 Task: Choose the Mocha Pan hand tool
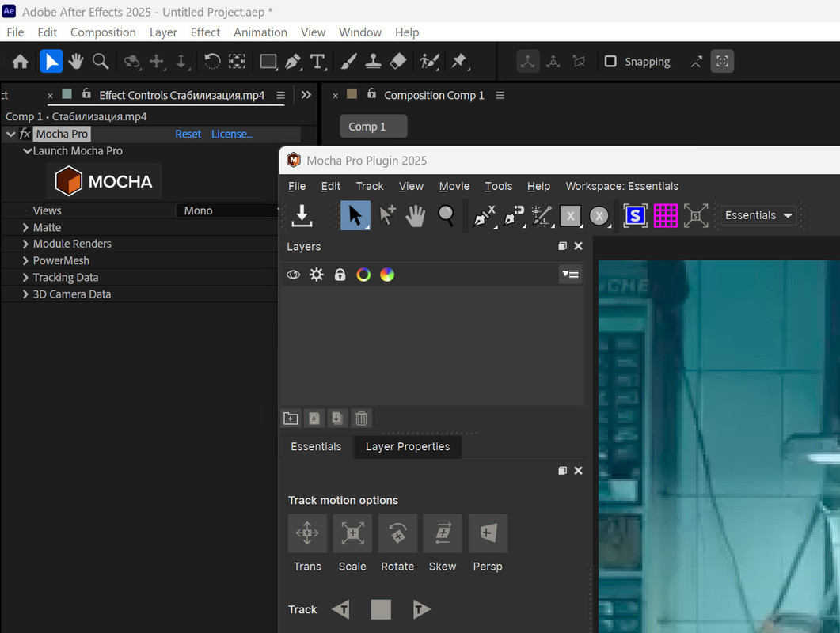pyautogui.click(x=415, y=216)
